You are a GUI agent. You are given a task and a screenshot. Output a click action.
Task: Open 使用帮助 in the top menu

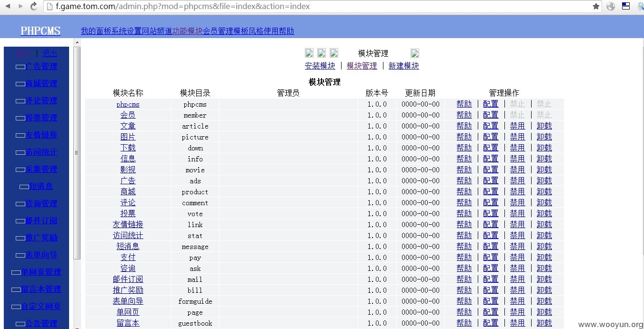(x=279, y=31)
